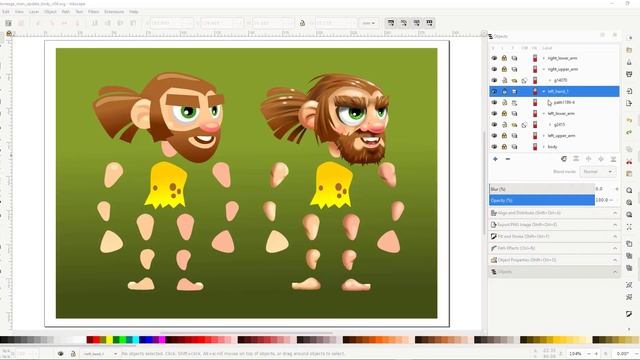Toggle the width/height lock ratio icon
The width and height of the screenshot is (640, 360).
pos(302,23)
